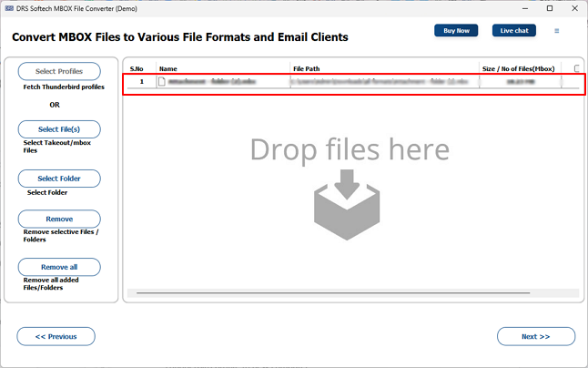Image resolution: width=588 pixels, height=368 pixels.
Task: Close the MBOX File Converter window
Action: click(x=574, y=8)
